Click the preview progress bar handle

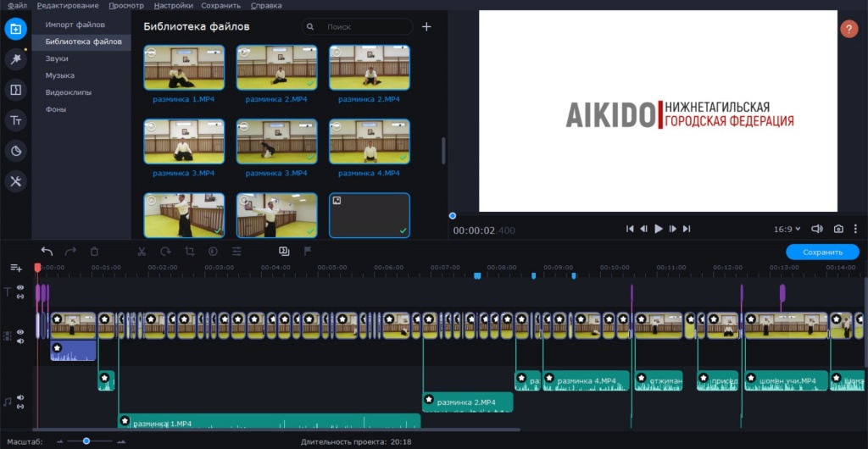(x=453, y=216)
